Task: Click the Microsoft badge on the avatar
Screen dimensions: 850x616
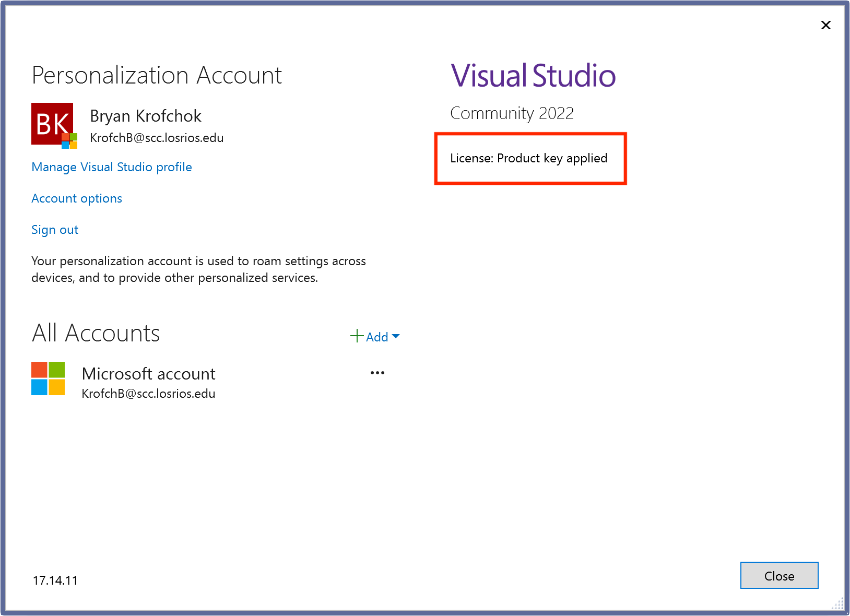Action: point(69,141)
